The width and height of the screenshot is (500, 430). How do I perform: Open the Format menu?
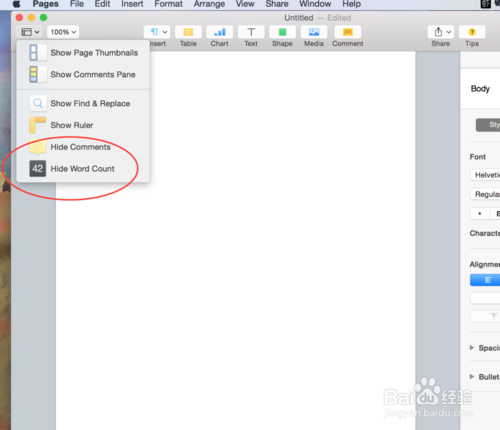[x=168, y=4]
